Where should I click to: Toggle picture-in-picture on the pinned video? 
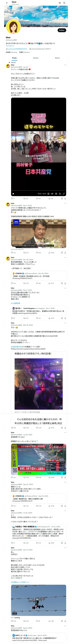pyautogui.click(x=60, y=194)
